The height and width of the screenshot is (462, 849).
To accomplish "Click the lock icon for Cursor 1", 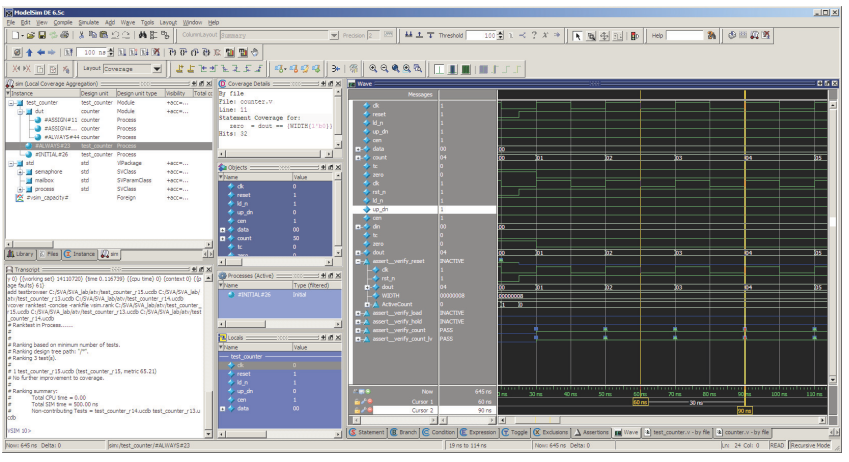I will tap(357, 402).
